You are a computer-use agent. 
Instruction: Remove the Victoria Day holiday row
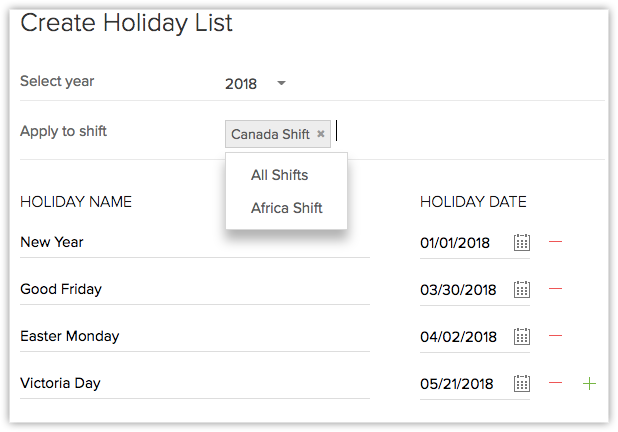pos(556,383)
